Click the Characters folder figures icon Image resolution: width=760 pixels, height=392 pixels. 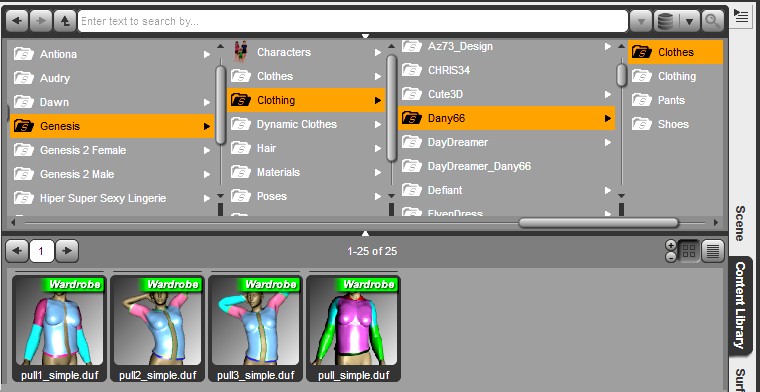[241, 51]
